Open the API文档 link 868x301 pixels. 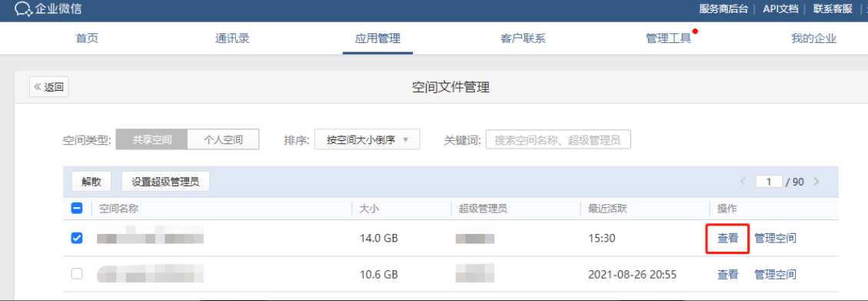pos(780,8)
